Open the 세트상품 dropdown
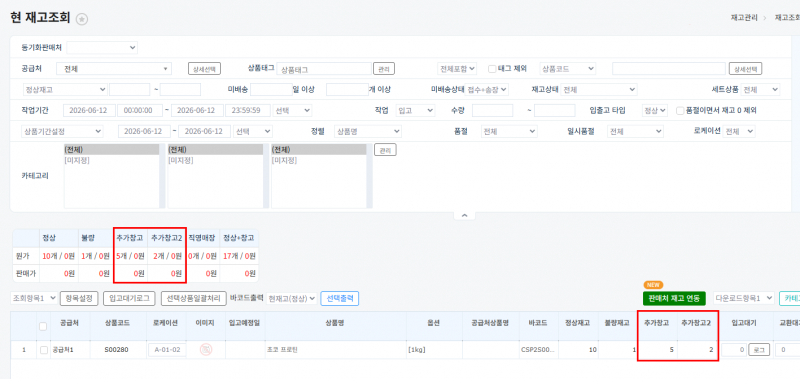 [760, 90]
